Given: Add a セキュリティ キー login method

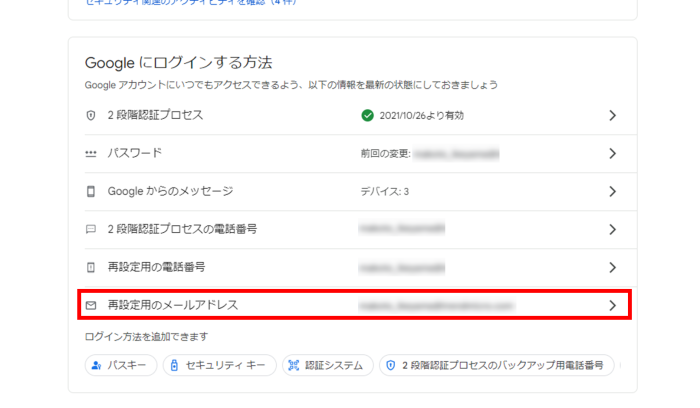Looking at the screenshot, I should point(219,366).
